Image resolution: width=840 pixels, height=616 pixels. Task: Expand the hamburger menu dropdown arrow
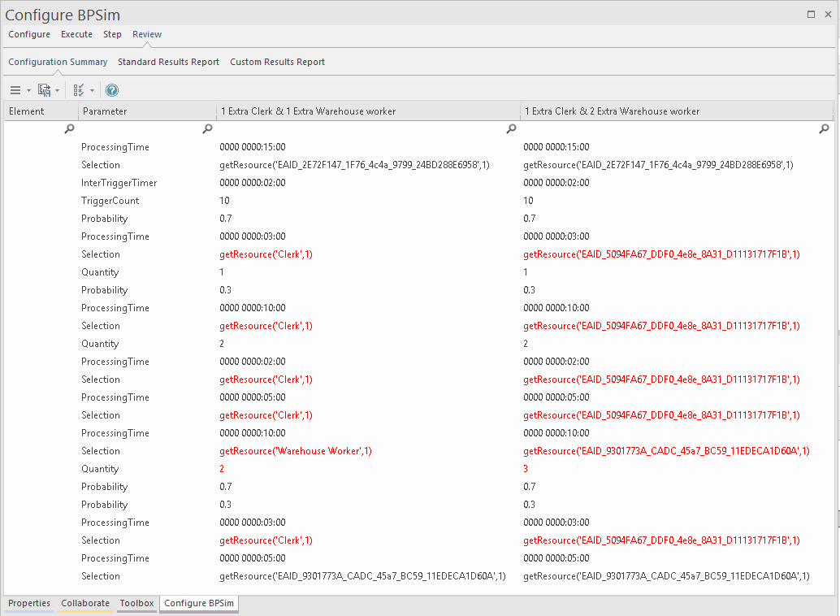[x=28, y=91]
